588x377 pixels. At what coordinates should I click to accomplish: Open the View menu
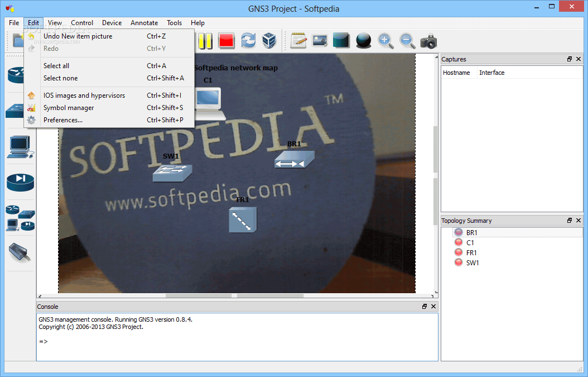point(55,23)
